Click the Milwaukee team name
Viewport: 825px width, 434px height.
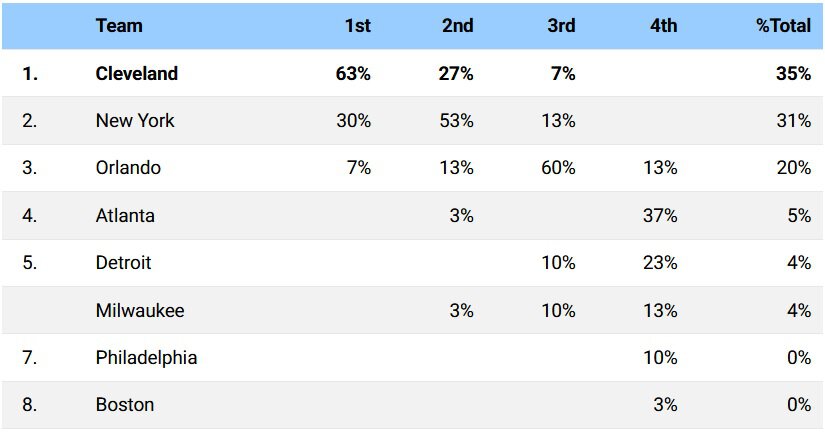pos(140,310)
